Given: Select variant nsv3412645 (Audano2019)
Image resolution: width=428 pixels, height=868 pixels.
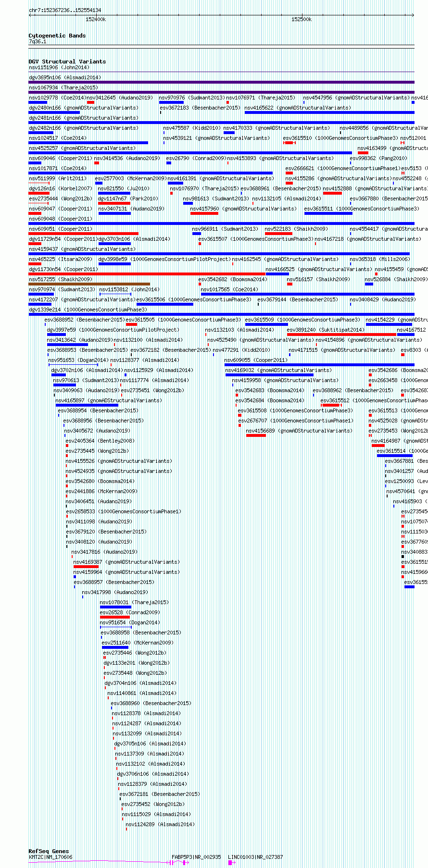Looking at the screenshot, I should click(119, 98).
